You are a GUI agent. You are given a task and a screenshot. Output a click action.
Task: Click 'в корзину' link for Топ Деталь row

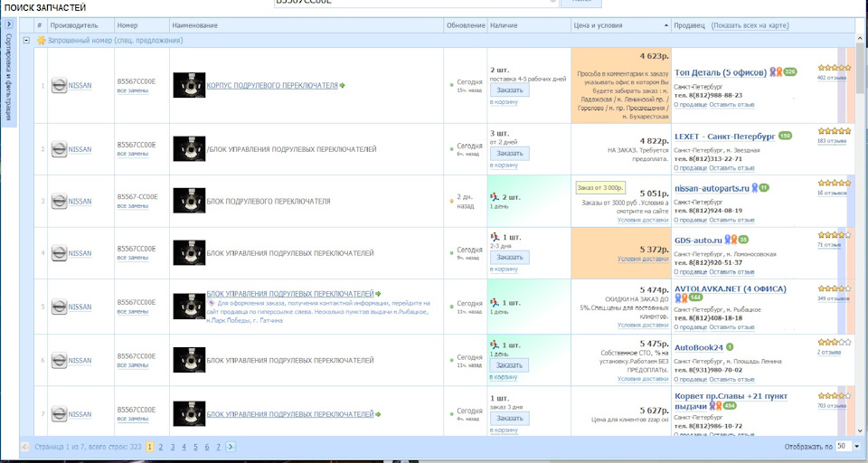504,102
